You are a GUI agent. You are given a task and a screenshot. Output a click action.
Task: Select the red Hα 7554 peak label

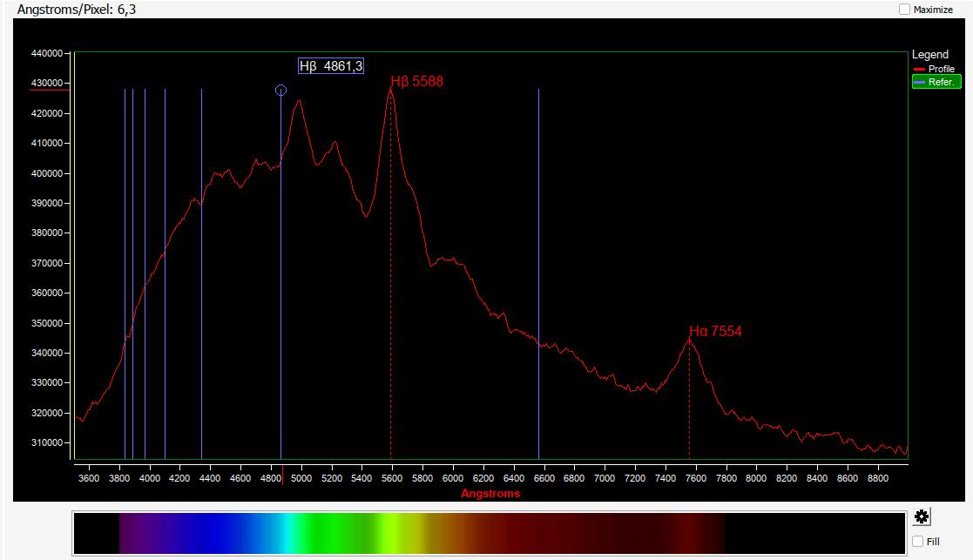tap(715, 331)
